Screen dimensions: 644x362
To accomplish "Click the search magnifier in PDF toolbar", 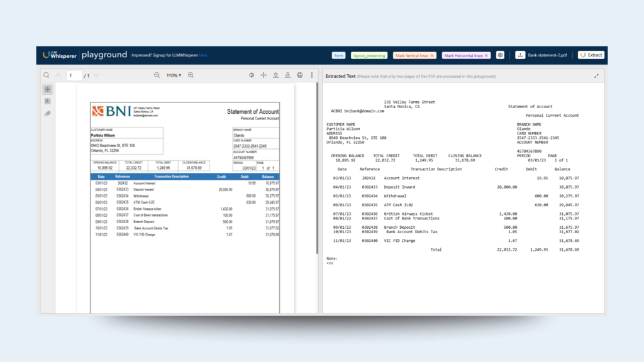I will click(x=47, y=75).
